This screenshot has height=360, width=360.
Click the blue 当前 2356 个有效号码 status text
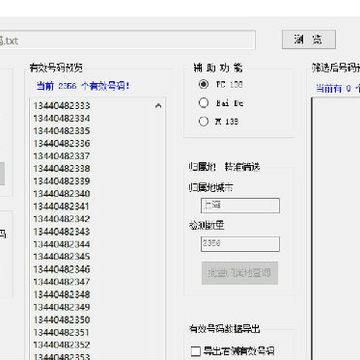[83, 86]
